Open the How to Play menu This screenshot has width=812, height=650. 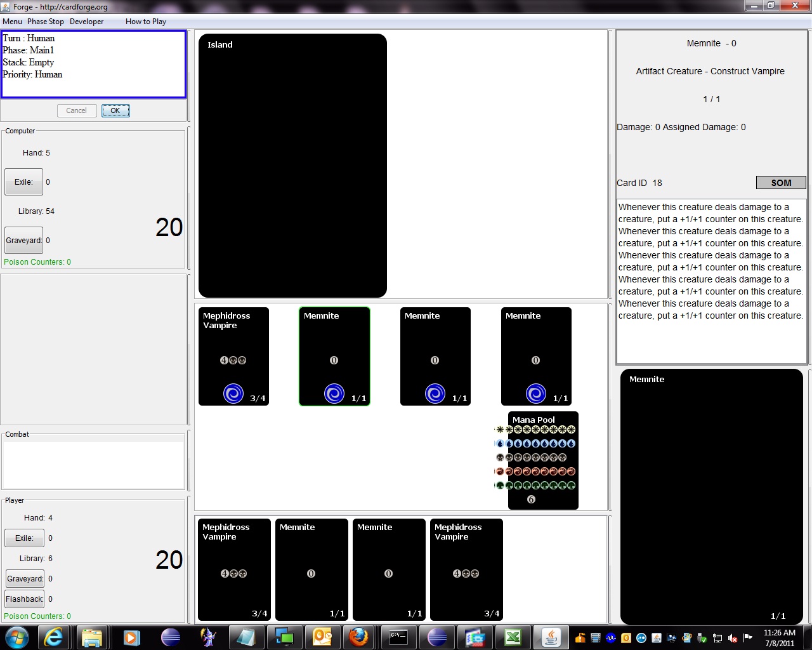[x=146, y=22]
